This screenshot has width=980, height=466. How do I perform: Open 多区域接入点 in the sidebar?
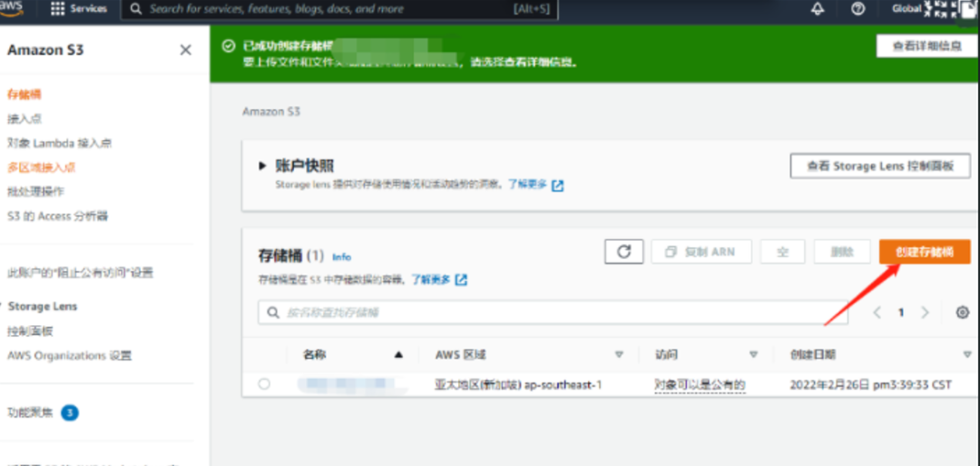pyautogui.click(x=41, y=168)
